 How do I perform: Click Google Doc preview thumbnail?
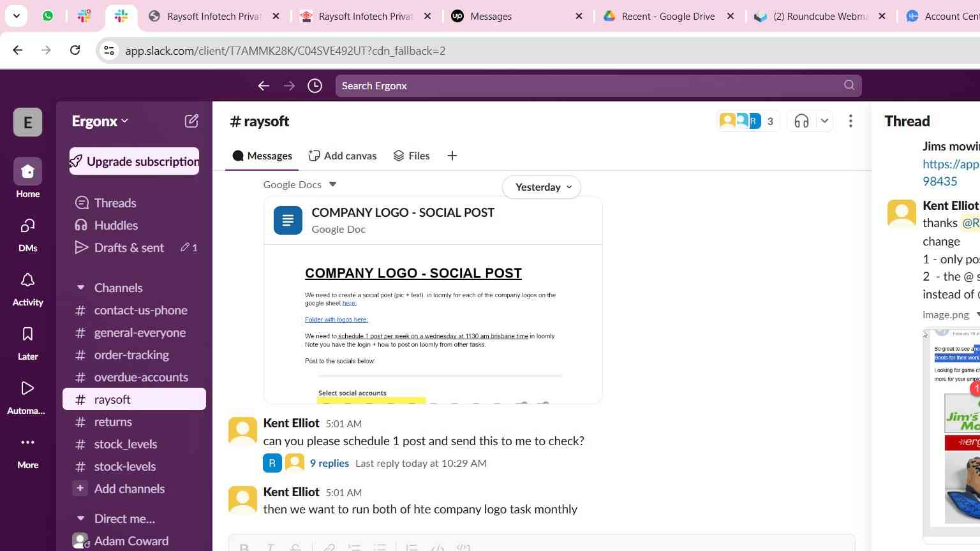point(433,324)
